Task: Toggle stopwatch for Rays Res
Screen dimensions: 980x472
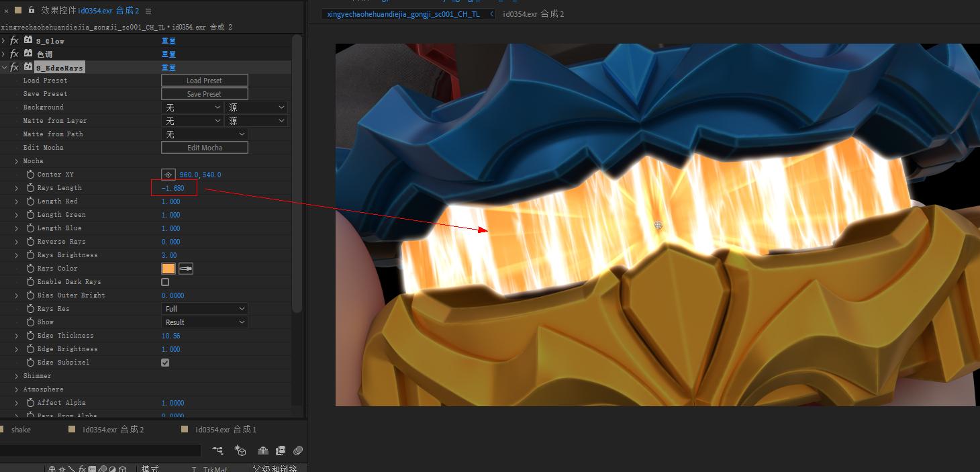Action: 30,309
